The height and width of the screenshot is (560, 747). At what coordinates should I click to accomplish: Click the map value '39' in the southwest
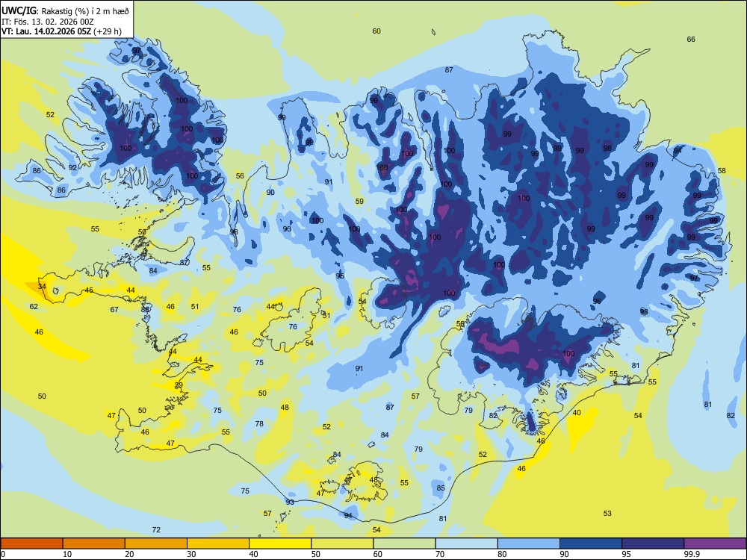179,385
